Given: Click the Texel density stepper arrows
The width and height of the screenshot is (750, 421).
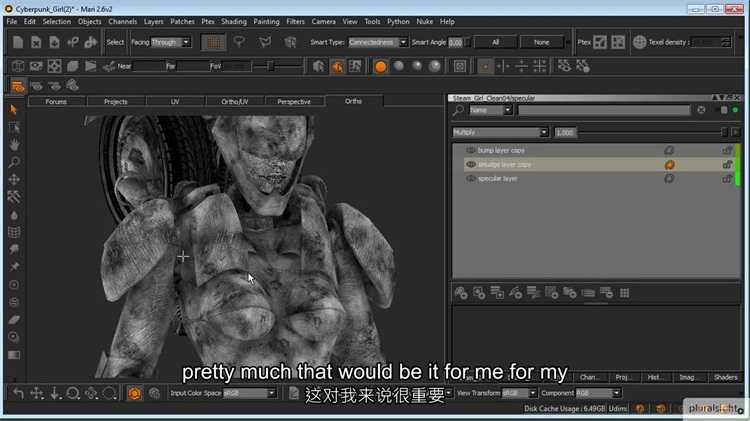Looking at the screenshot, I should point(726,42).
